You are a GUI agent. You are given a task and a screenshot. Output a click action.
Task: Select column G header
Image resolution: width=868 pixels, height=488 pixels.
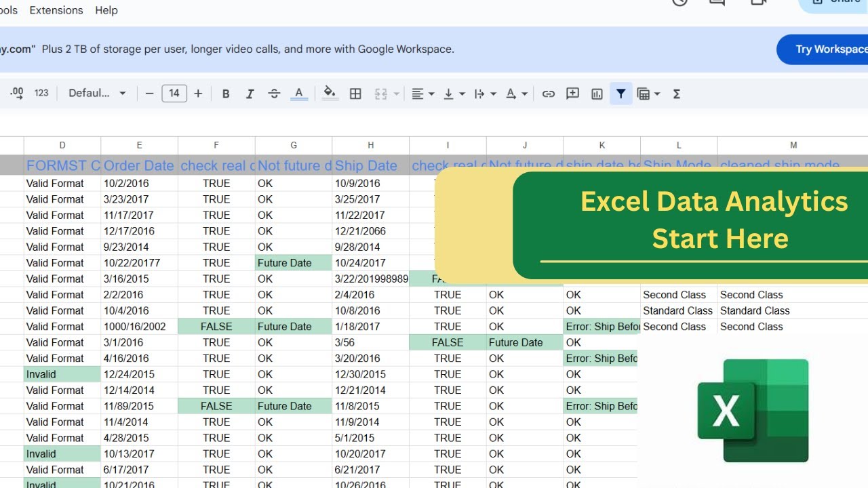(294, 145)
